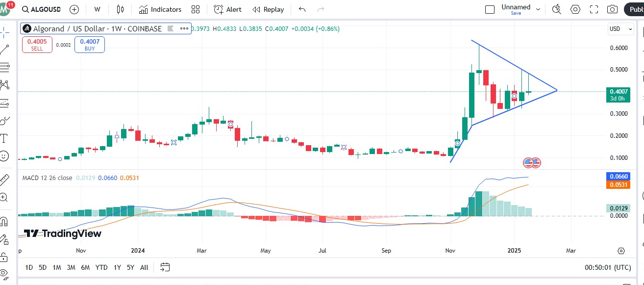Toggle fullscreen chart mode

click(594, 9)
